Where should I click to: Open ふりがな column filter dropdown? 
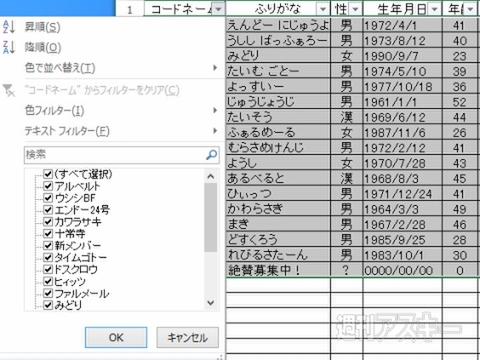click(323, 9)
